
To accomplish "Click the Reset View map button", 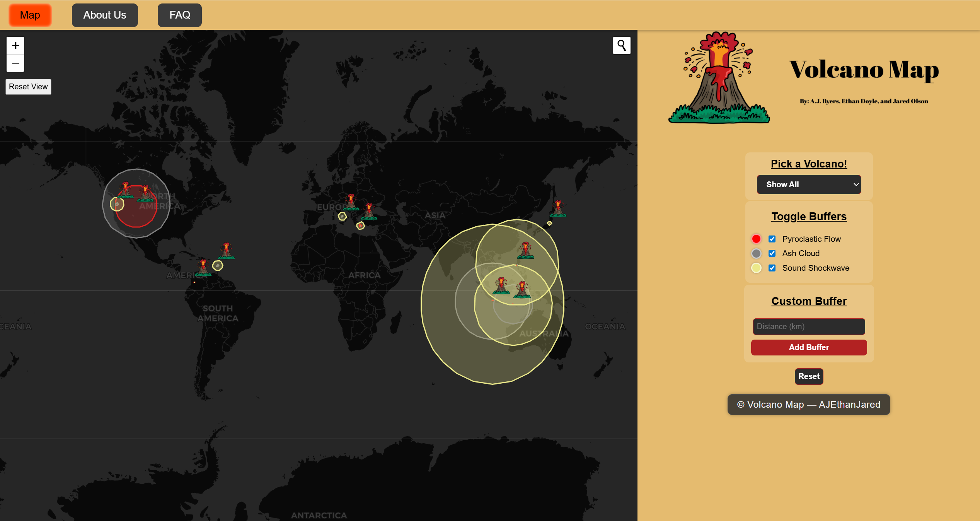I will click(x=28, y=87).
